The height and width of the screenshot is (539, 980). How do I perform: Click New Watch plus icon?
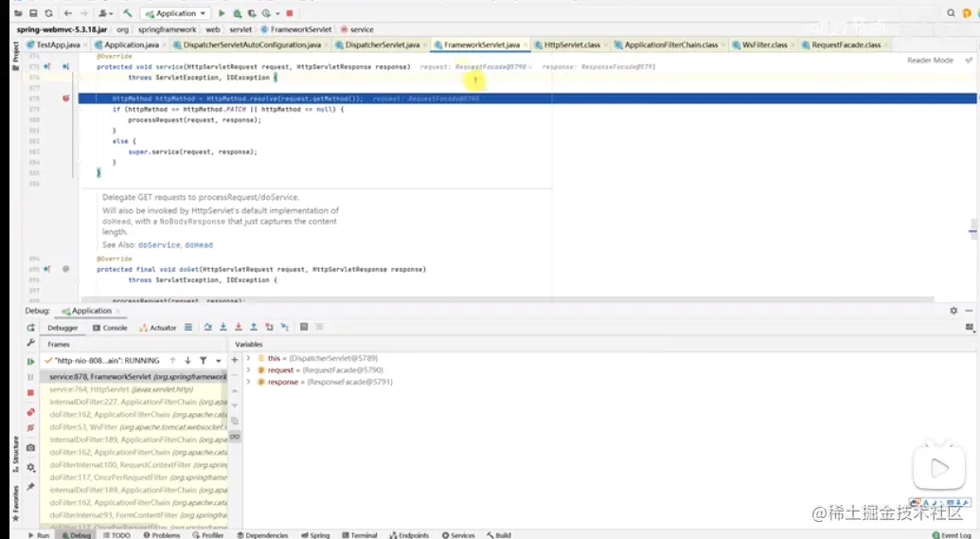[x=235, y=360]
